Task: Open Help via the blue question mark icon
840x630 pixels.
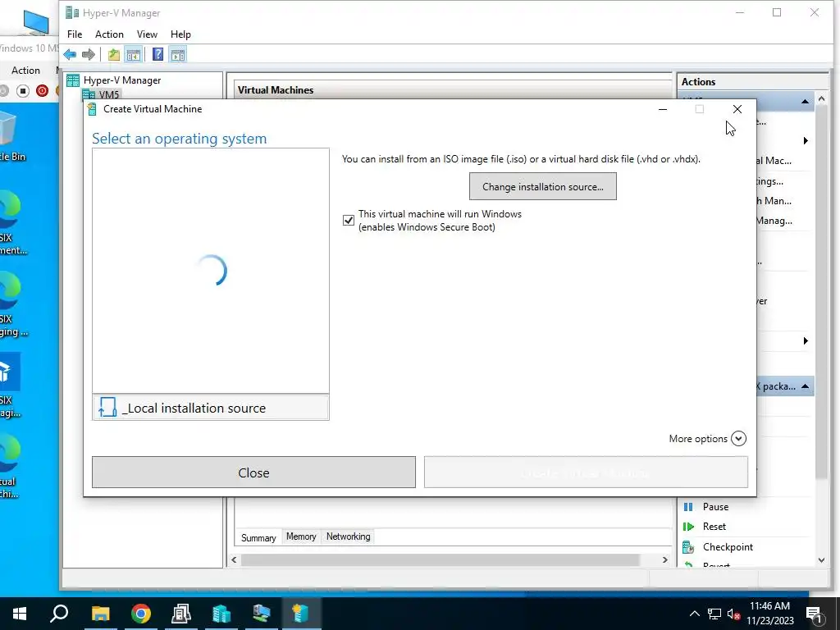Action: tap(157, 54)
